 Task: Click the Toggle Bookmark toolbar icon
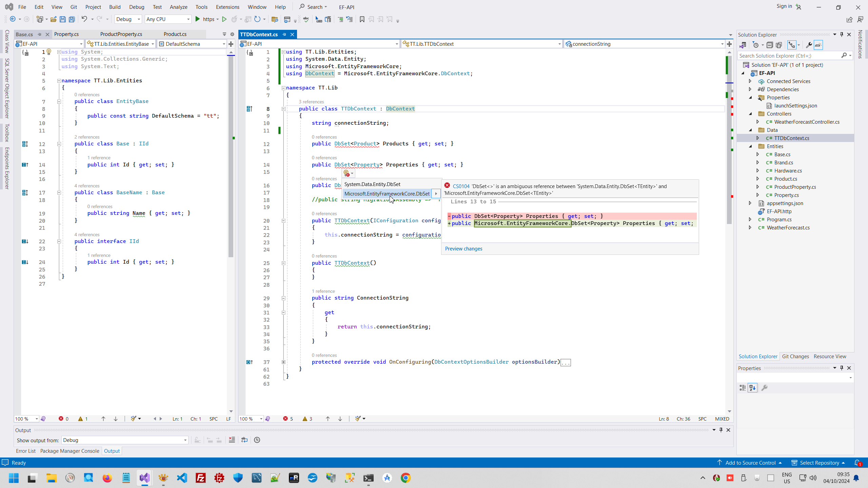pos(362,19)
